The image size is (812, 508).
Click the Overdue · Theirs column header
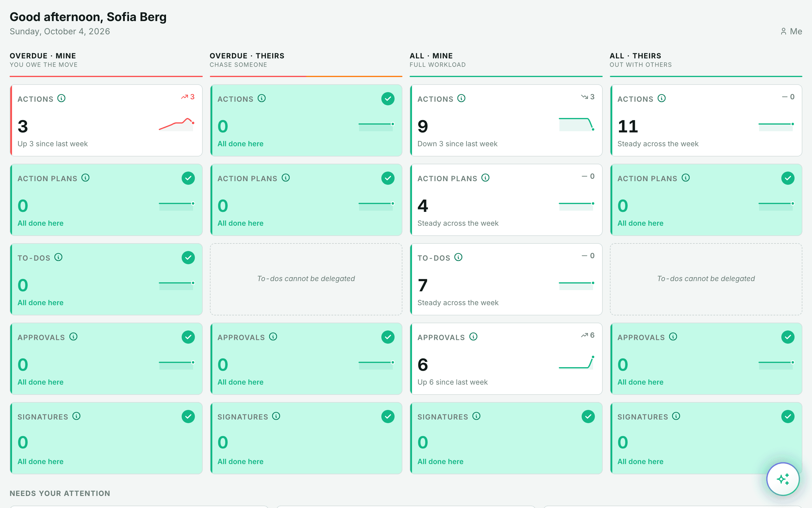(x=247, y=56)
